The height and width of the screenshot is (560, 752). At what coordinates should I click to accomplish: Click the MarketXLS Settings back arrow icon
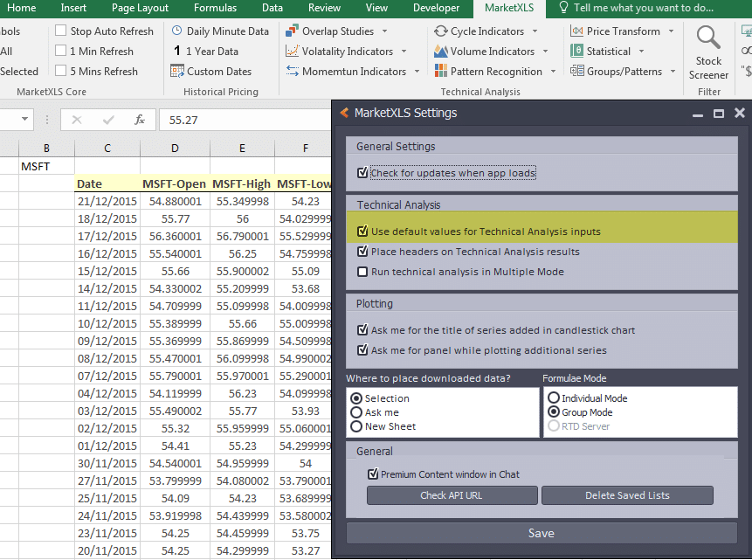click(x=344, y=113)
